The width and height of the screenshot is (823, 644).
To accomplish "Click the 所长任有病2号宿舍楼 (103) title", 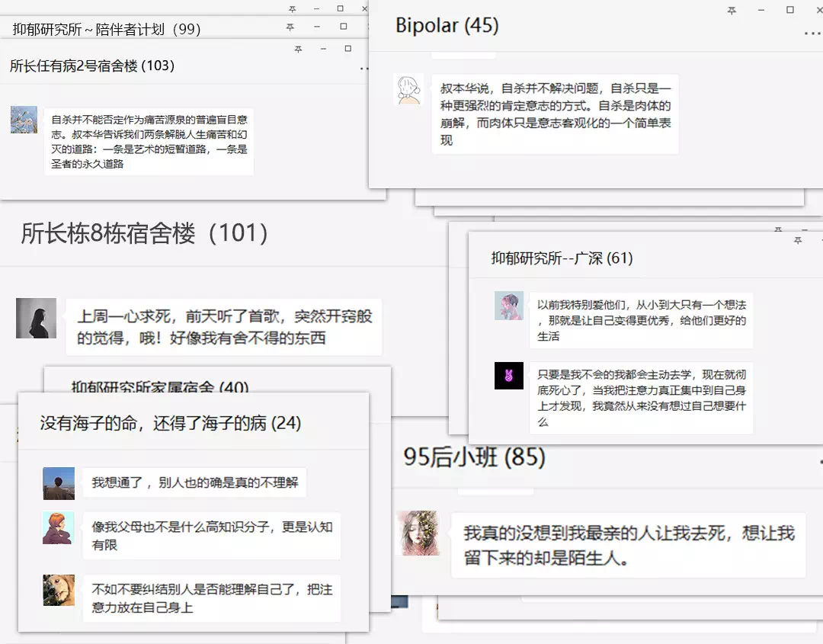I will pos(92,66).
